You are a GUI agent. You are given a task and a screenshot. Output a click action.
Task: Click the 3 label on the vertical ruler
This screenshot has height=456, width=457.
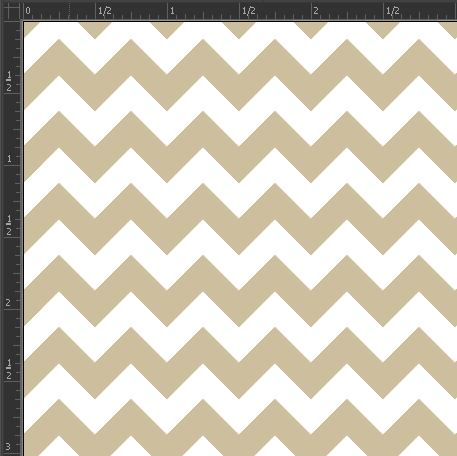[8, 446]
